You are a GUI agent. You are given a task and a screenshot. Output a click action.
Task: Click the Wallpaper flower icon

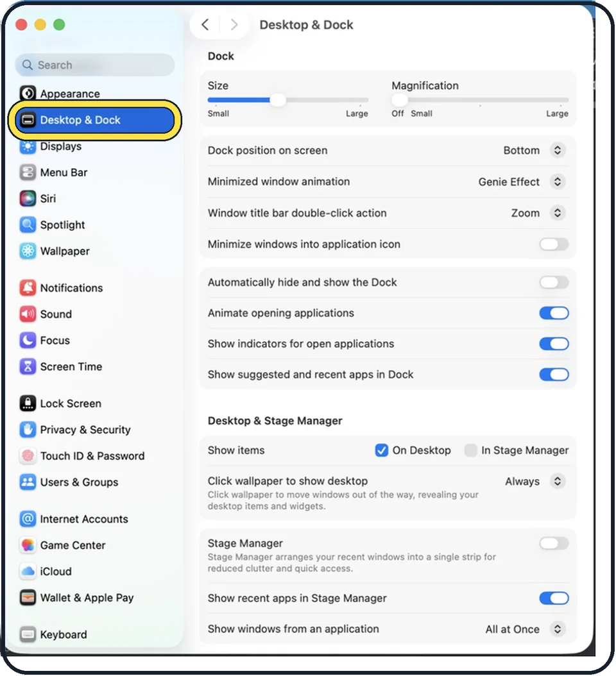tap(28, 251)
